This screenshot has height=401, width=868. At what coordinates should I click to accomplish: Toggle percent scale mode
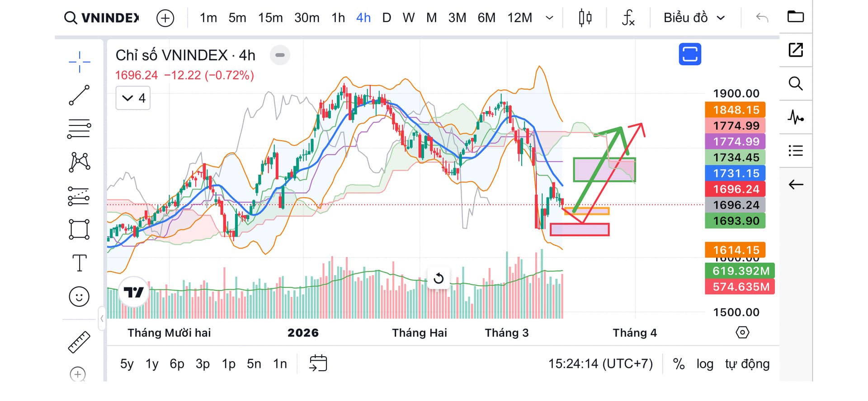(679, 364)
